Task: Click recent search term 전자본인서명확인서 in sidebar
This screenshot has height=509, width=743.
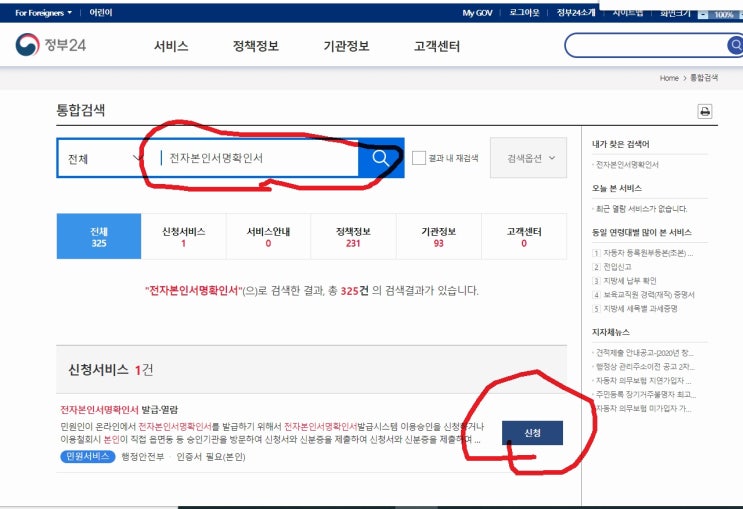Action: [627, 164]
